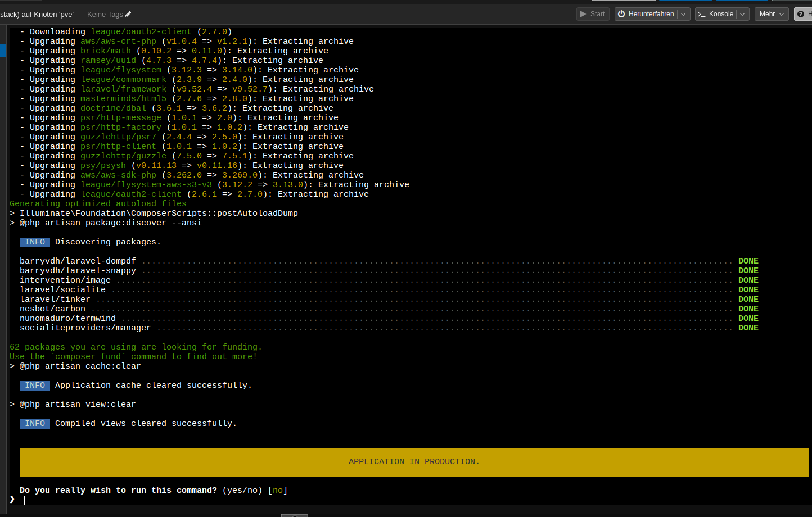
Task: Click the 'brick/math' upgrade line
Action: 174,51
